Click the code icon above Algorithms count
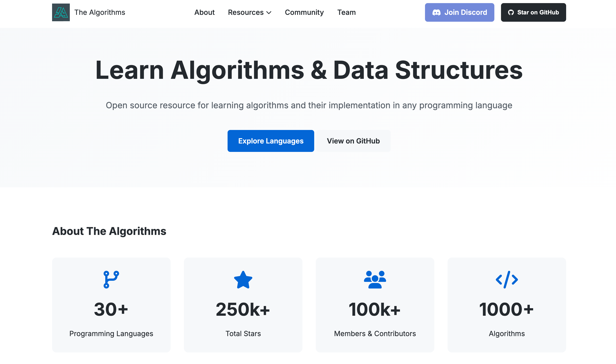This screenshot has height=364, width=616. click(x=506, y=280)
